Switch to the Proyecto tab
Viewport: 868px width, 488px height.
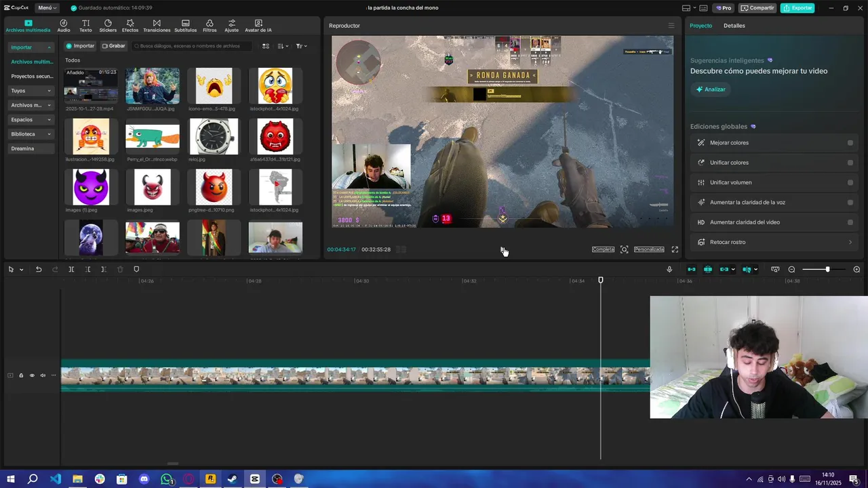point(701,26)
